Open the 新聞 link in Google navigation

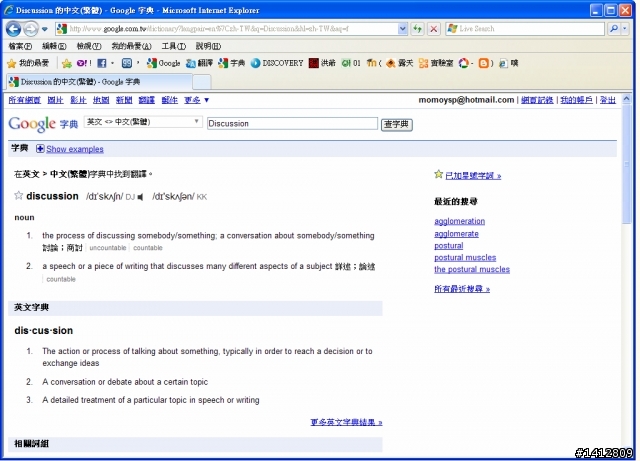point(124,100)
